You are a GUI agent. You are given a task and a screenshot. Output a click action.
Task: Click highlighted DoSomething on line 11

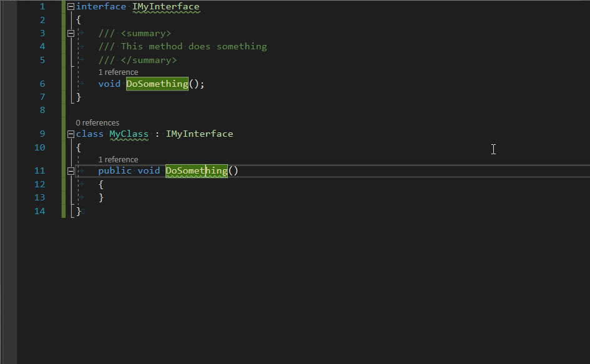point(197,171)
